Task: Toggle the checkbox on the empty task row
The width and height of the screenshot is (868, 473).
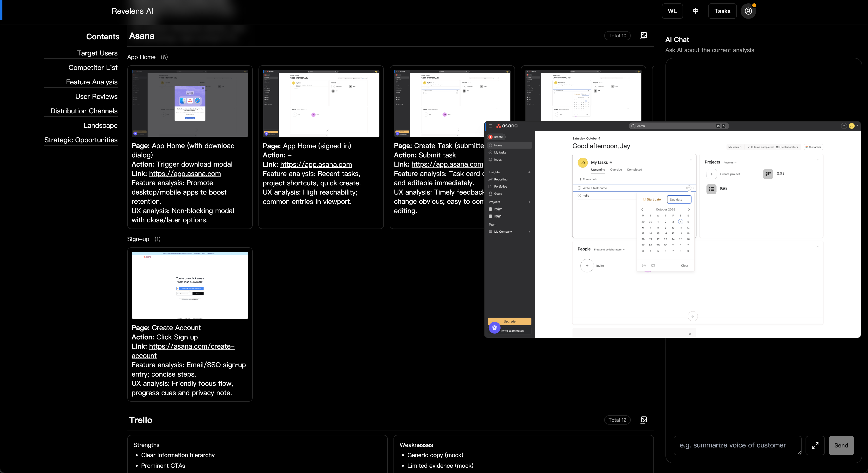Action: coord(580,188)
